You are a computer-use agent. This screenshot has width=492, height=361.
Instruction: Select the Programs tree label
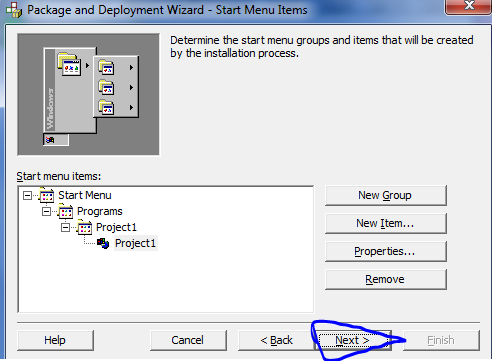(x=100, y=211)
